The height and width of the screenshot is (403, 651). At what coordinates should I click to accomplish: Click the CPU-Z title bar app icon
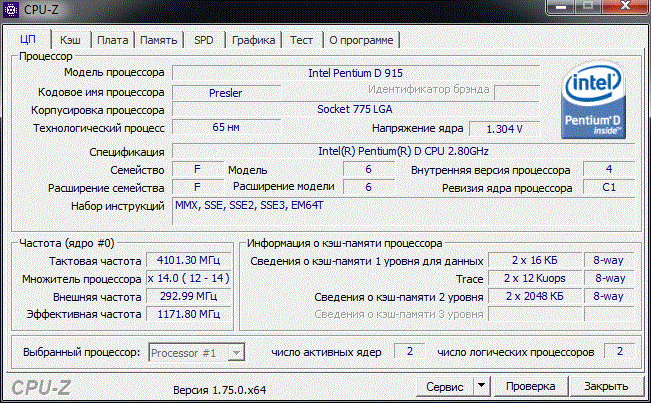(x=11, y=9)
